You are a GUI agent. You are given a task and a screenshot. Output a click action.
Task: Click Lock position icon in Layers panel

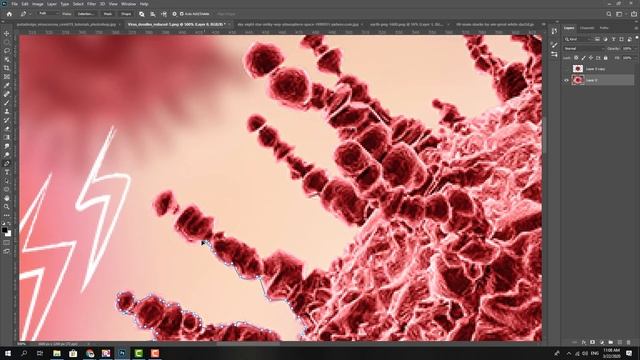591,58
